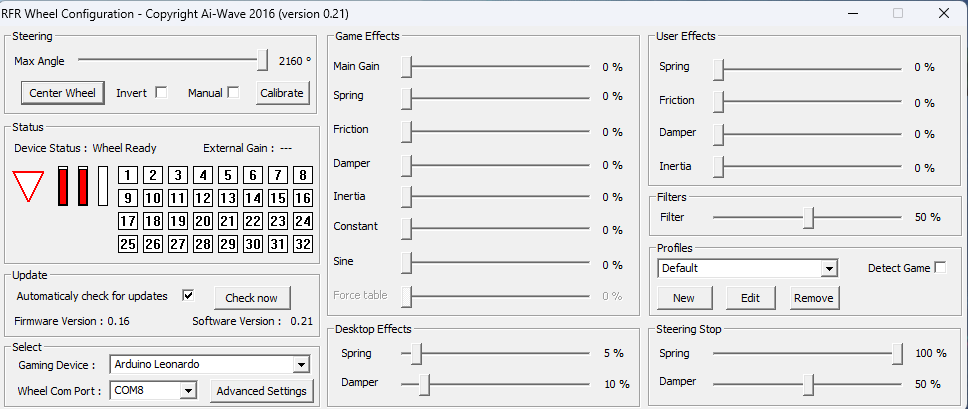Viewport: 968px width, 409px height.
Task: Click the Check now button
Action: tap(252, 298)
